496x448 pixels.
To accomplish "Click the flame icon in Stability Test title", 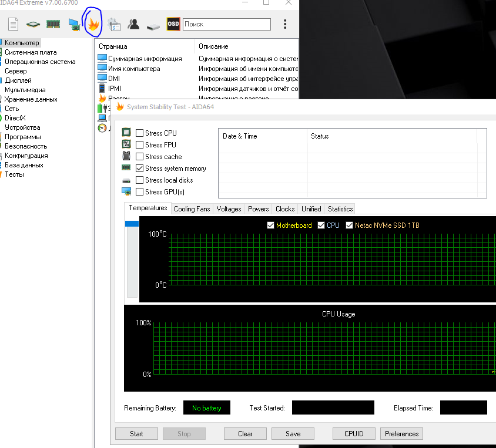I will [120, 107].
